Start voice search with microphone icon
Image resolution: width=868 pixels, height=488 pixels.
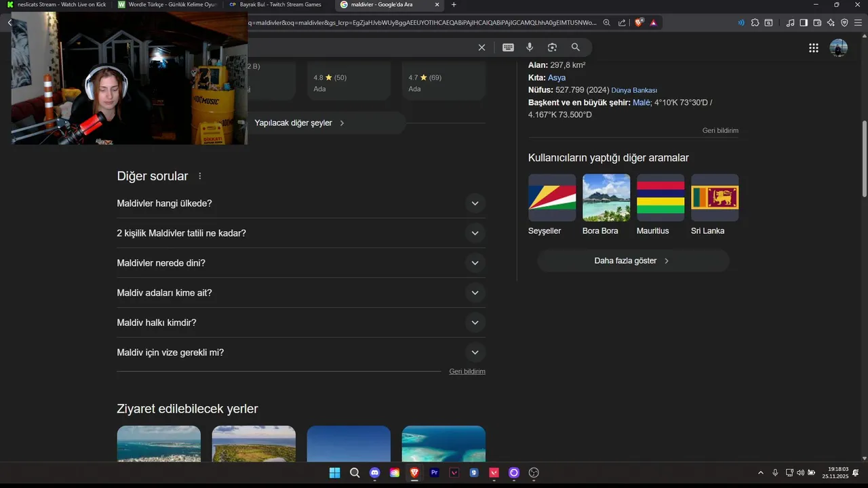[530, 47]
